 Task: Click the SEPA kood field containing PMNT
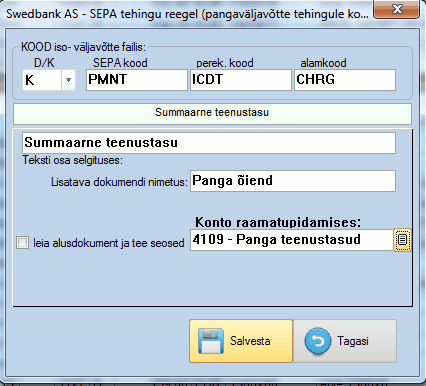pyautogui.click(x=137, y=80)
